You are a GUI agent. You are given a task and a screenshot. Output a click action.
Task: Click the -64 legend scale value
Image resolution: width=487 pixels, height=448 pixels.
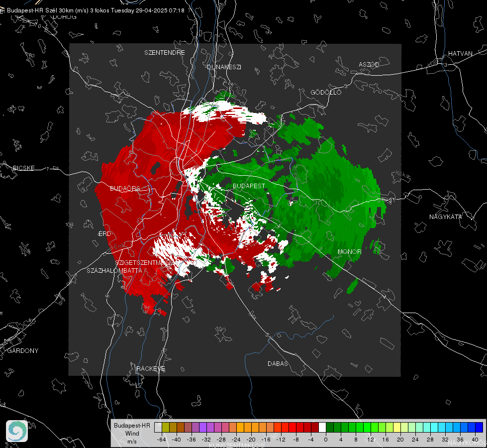point(161,440)
